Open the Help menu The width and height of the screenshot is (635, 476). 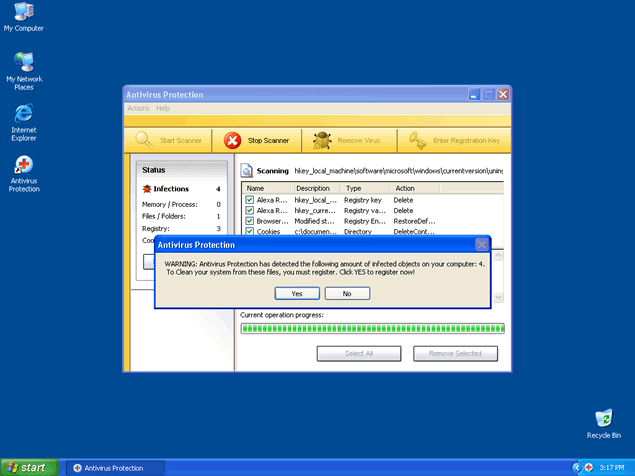pos(163,108)
